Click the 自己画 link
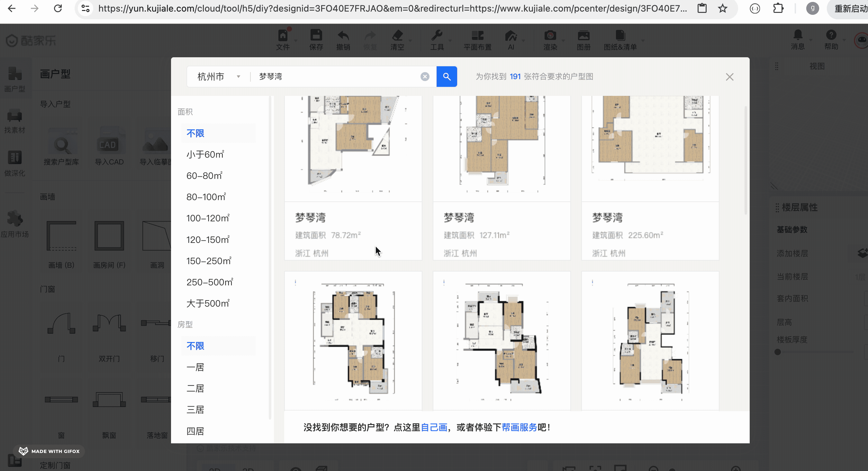The image size is (868, 471). pos(434,428)
